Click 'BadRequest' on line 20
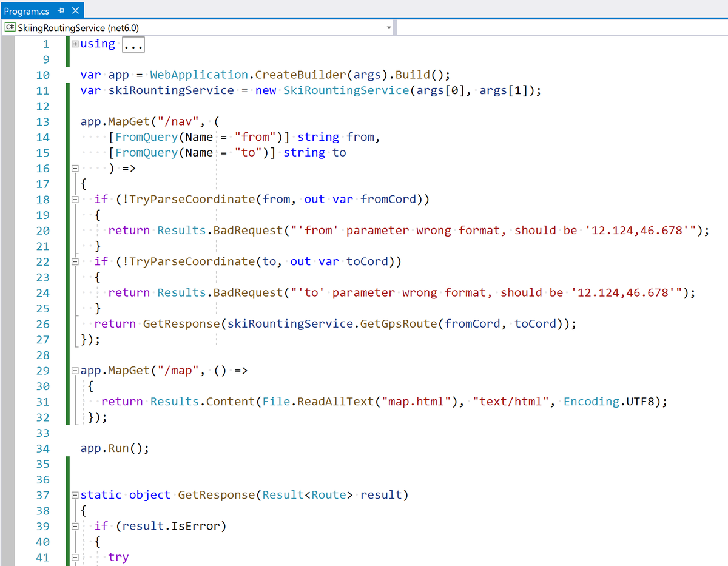 (248, 231)
